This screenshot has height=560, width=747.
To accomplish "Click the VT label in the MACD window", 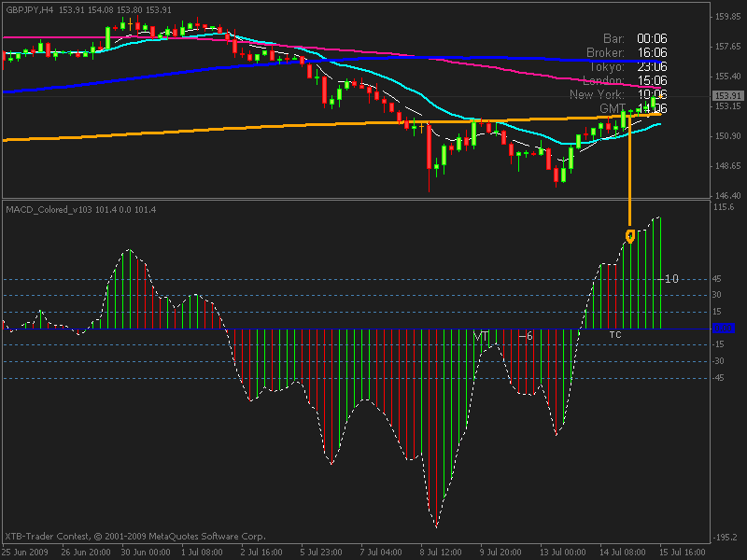I will (x=481, y=337).
